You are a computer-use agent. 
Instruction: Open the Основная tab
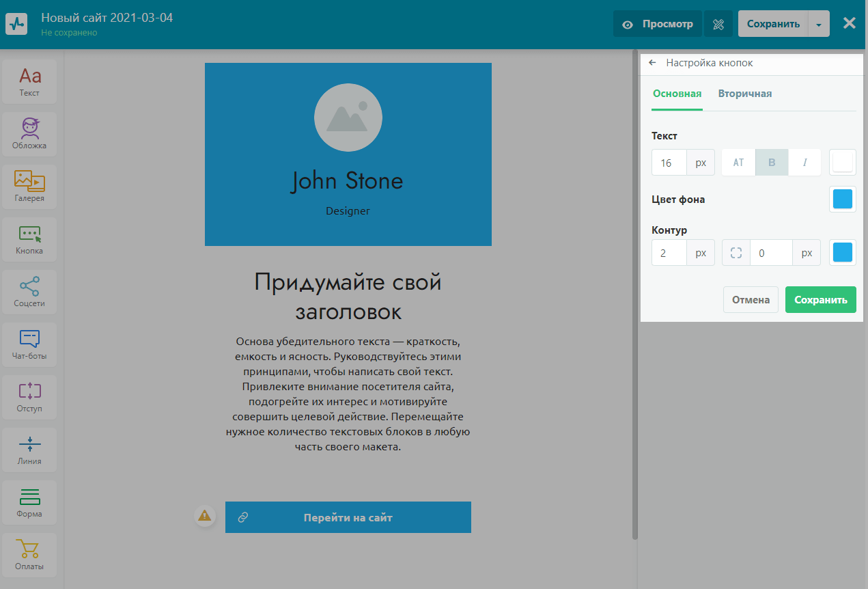pyautogui.click(x=677, y=94)
